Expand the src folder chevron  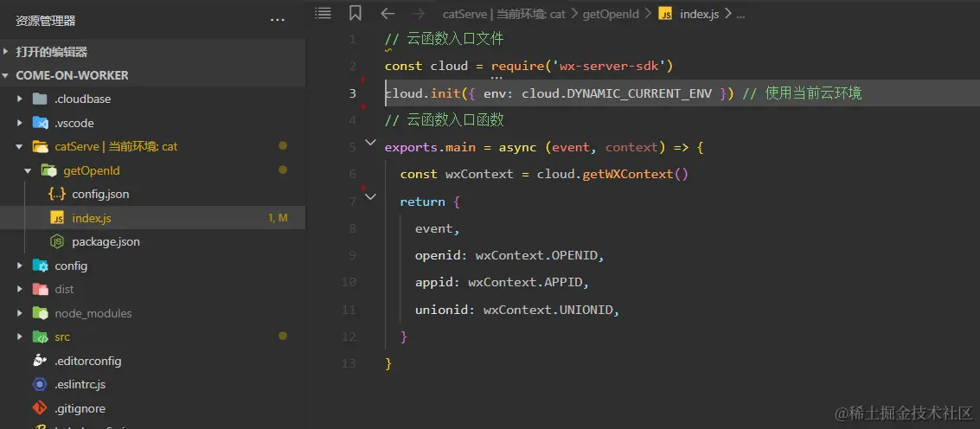click(x=20, y=337)
